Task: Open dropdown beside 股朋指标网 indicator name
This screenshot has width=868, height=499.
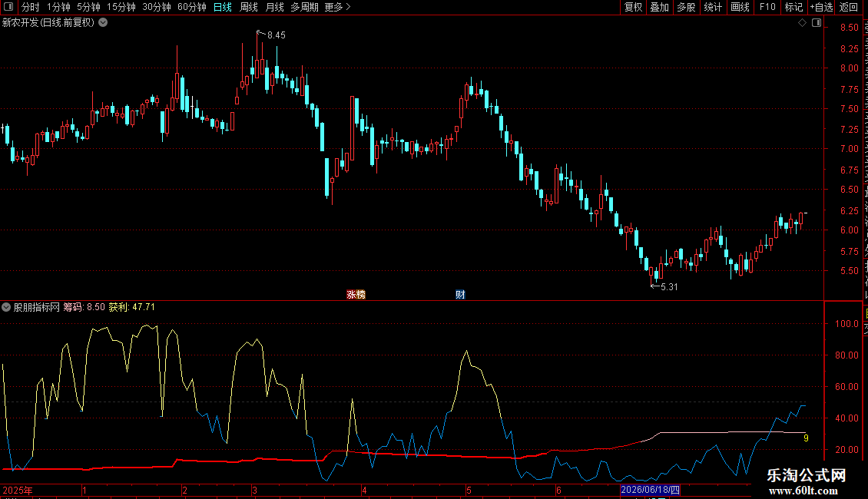Action: click(x=6, y=307)
